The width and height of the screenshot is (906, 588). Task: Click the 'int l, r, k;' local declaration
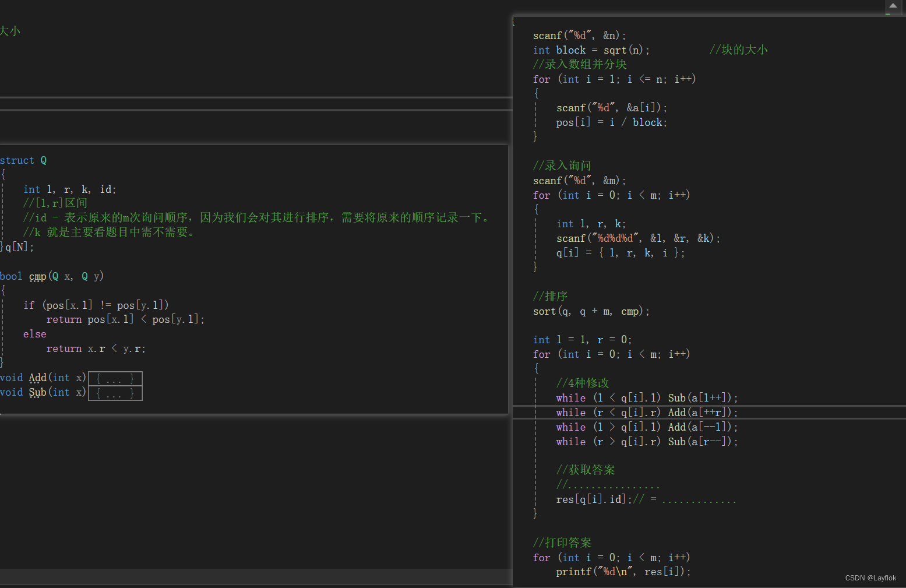point(591,224)
